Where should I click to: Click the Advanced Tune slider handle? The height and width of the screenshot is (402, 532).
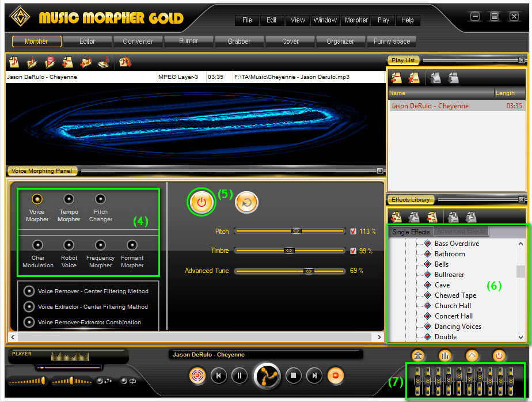point(309,271)
